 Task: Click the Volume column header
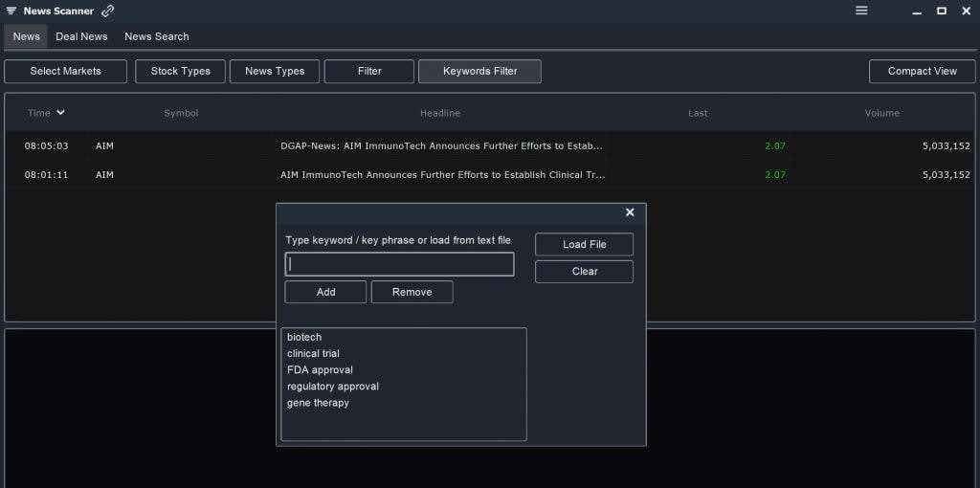pos(881,113)
